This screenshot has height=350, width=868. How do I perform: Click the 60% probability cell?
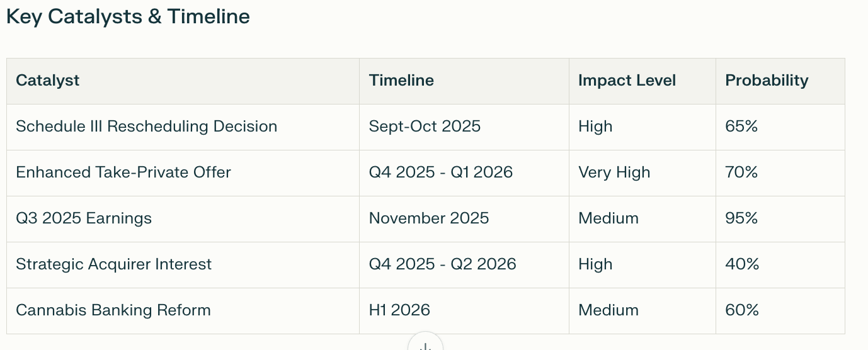[x=742, y=310]
